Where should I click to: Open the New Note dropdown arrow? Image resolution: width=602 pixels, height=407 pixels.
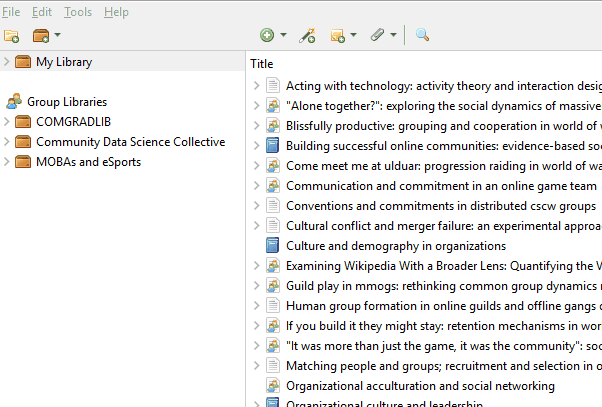click(x=354, y=35)
